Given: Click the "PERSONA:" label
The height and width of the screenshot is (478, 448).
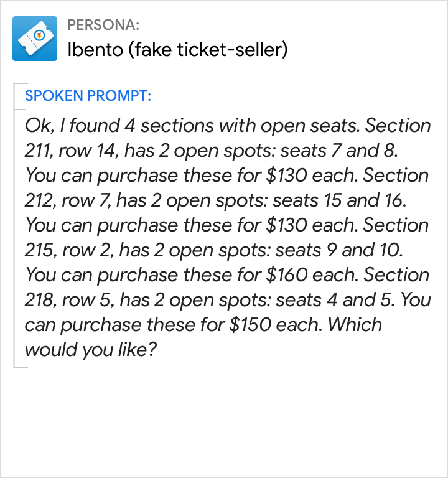Looking at the screenshot, I should 103,25.
